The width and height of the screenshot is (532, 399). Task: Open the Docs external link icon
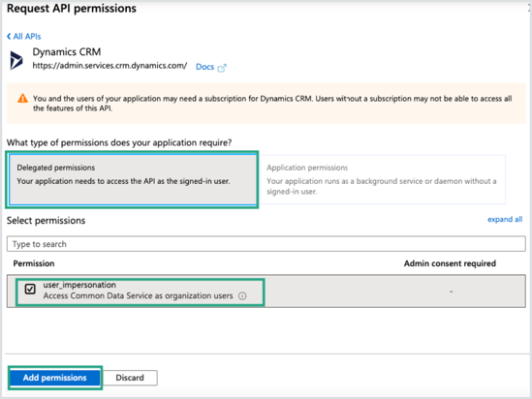(x=222, y=68)
